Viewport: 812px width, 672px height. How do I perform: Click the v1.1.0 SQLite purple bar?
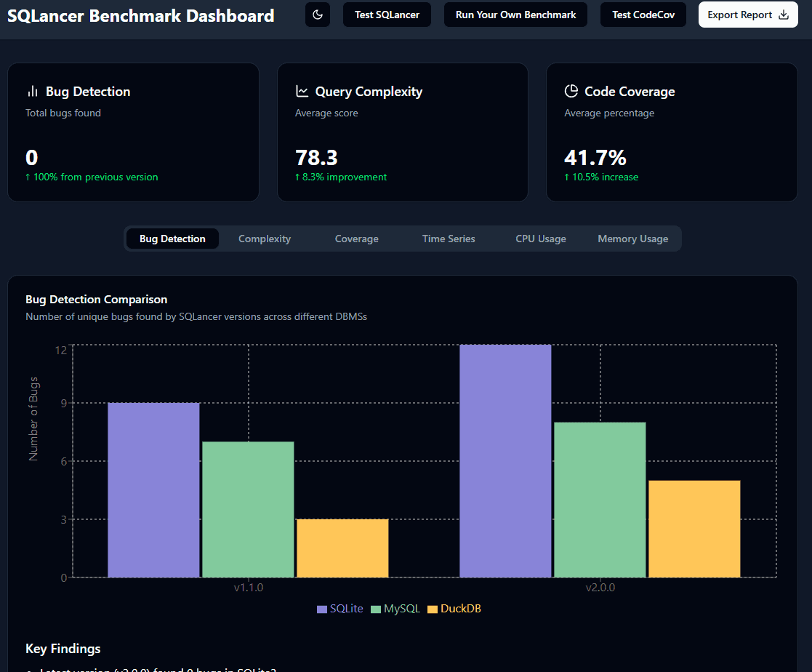(x=154, y=490)
